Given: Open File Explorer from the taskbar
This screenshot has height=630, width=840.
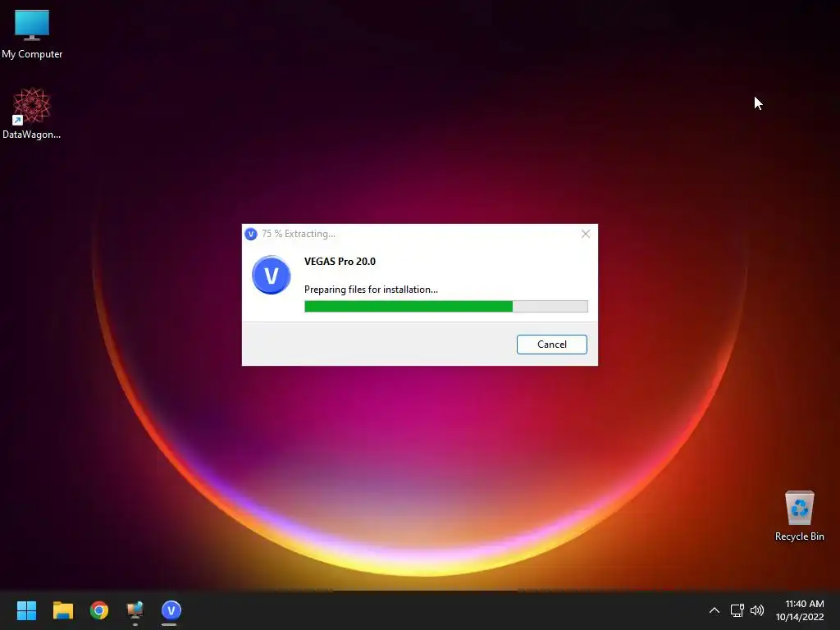Looking at the screenshot, I should (x=62, y=610).
